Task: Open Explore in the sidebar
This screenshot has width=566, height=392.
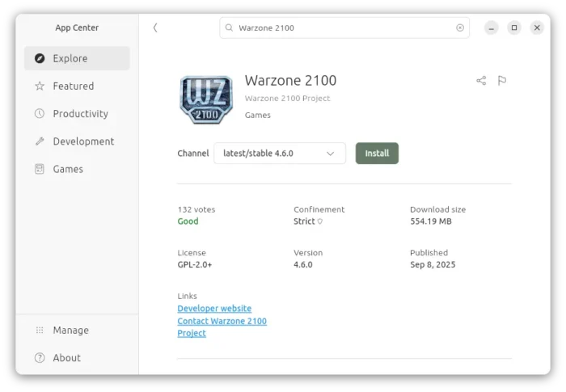Action: click(77, 58)
